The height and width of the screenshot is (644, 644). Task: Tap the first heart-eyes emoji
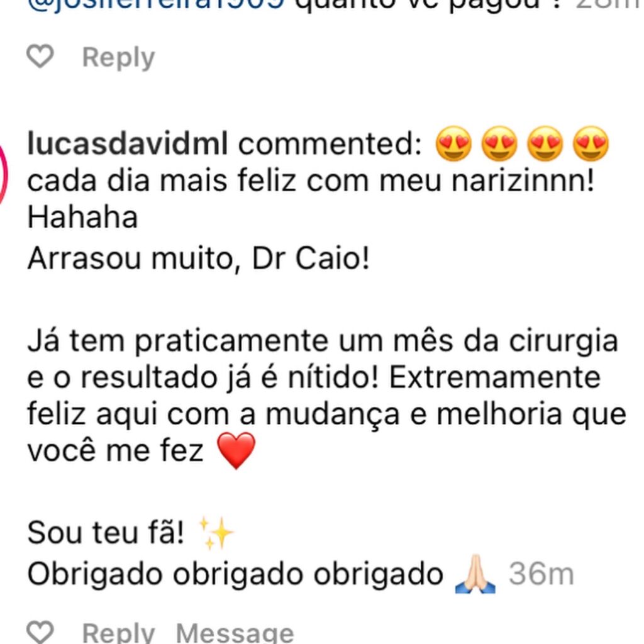coord(454,144)
